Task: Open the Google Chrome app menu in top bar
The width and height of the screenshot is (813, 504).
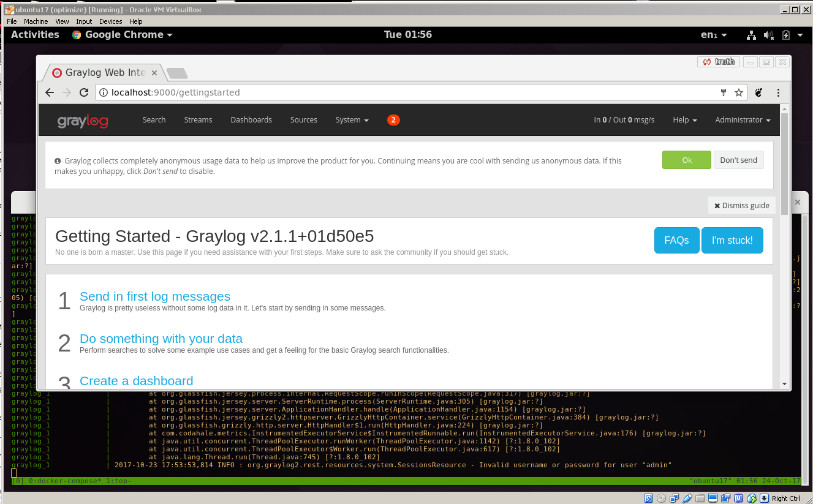Action: [x=123, y=35]
